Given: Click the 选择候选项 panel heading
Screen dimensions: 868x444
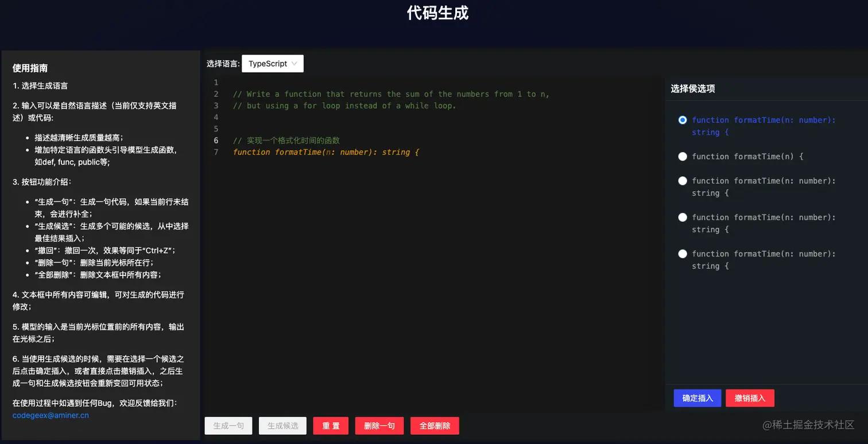Looking at the screenshot, I should click(693, 89).
